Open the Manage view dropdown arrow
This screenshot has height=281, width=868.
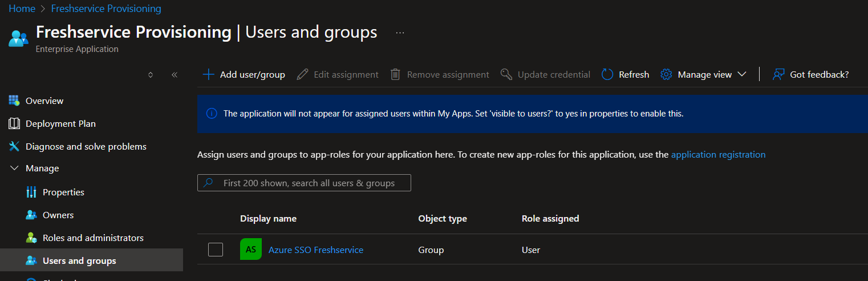point(742,74)
